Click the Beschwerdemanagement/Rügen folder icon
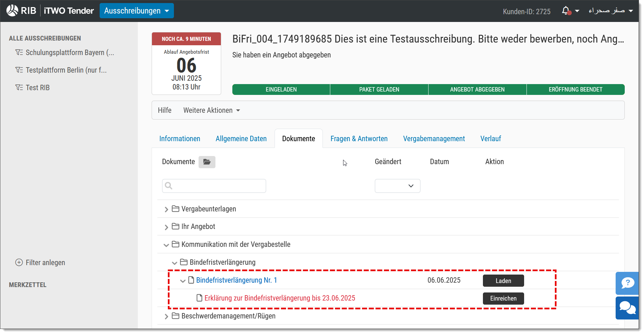 [175, 316]
